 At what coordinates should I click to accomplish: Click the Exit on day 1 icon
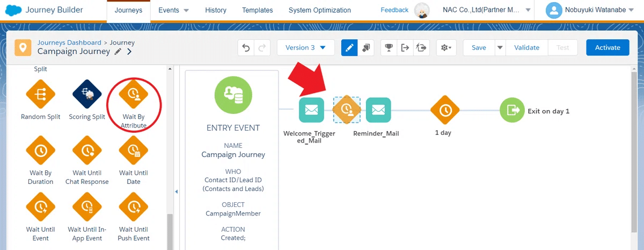pyautogui.click(x=513, y=110)
